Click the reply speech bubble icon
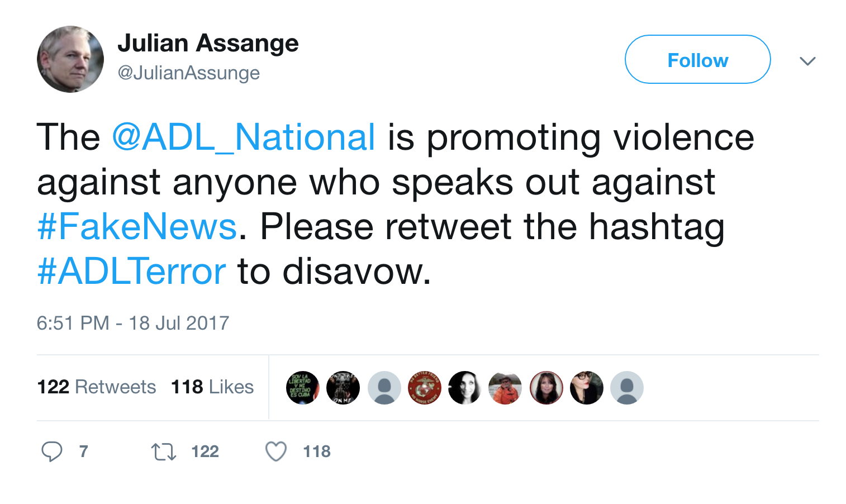 (52, 451)
